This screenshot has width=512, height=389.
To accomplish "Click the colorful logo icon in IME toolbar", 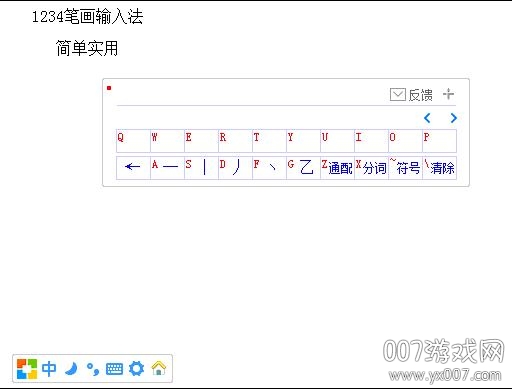I will [x=27, y=369].
